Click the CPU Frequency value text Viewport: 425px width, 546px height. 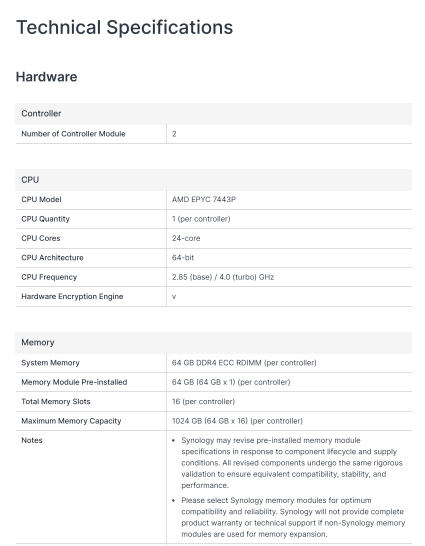point(223,277)
